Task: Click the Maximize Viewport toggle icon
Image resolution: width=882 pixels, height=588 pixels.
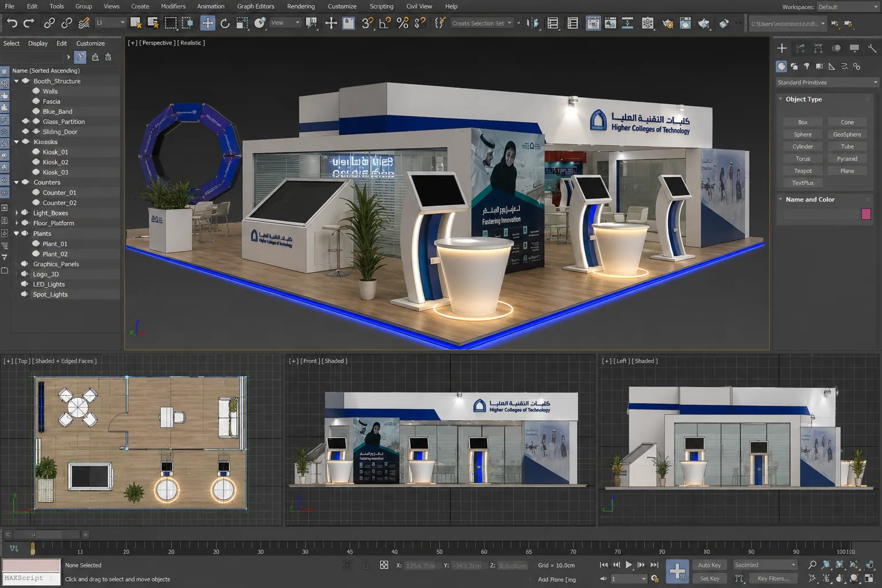Action: coord(869,578)
